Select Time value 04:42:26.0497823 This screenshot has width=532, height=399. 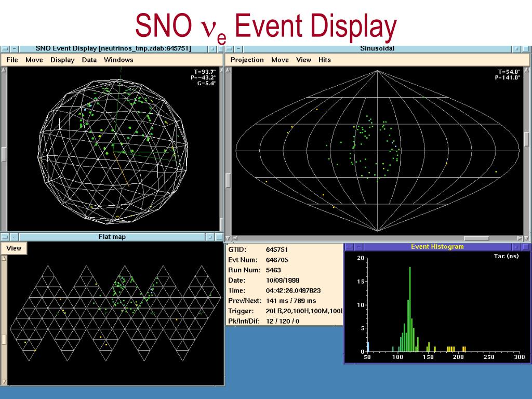(x=293, y=290)
